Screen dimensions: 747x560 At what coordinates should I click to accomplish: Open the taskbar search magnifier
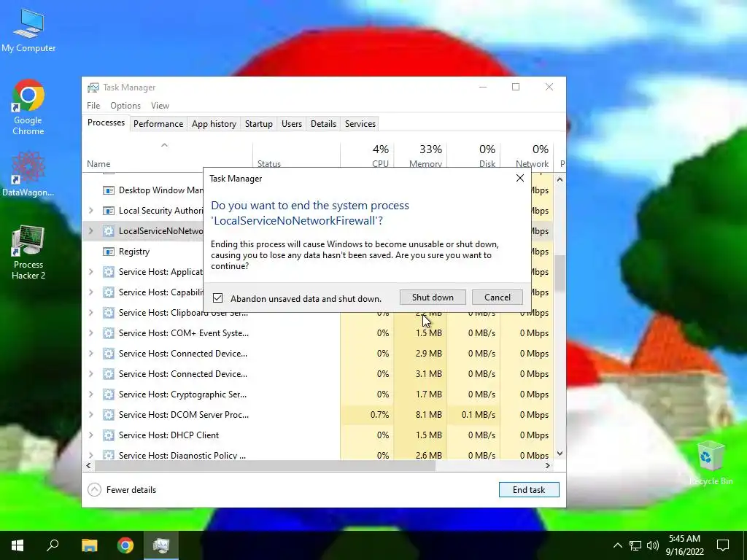tap(53, 545)
